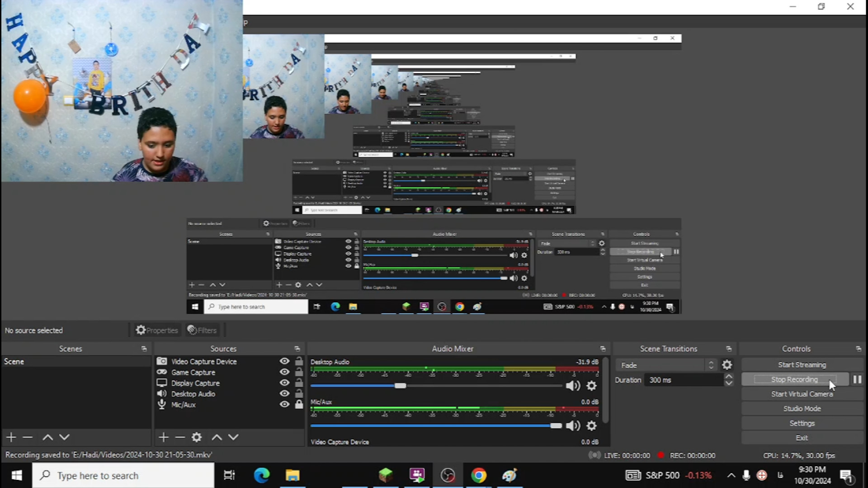Click the Stop Recording button
This screenshot has width=868, height=488.
(x=794, y=380)
